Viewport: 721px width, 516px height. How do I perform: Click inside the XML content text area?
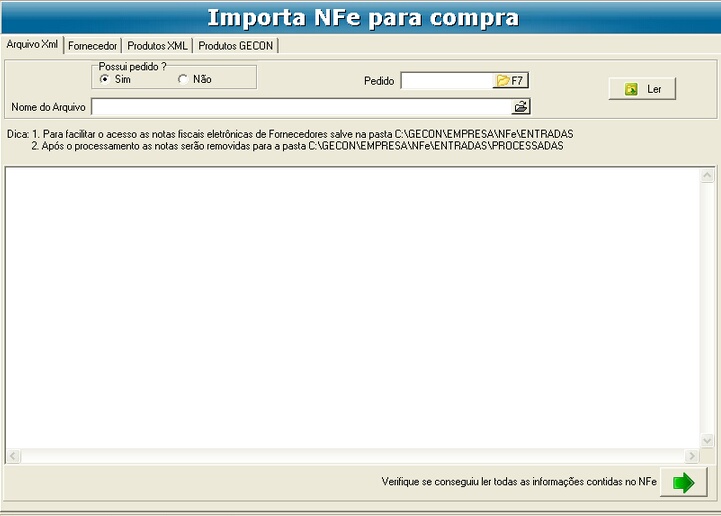(353, 308)
